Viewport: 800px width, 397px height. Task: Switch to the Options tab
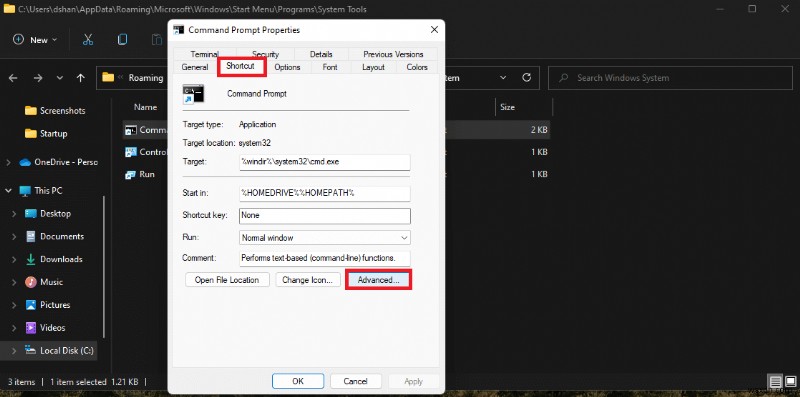coord(287,67)
